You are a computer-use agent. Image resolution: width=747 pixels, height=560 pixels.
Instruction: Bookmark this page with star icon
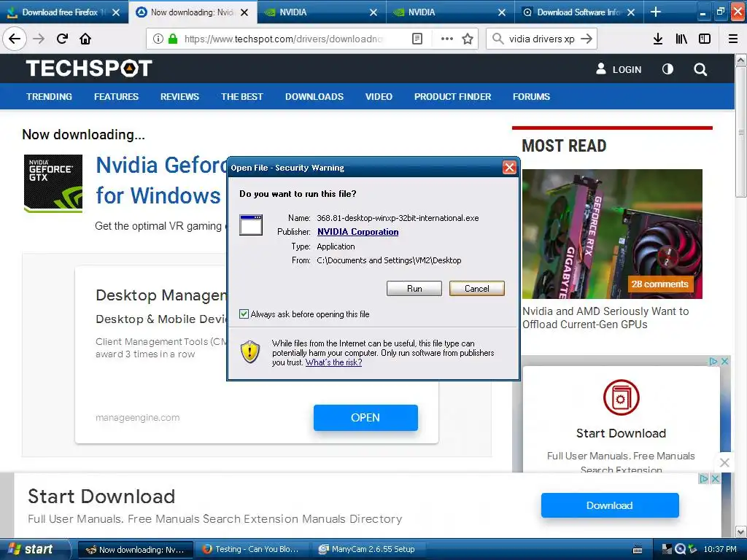pyautogui.click(x=468, y=39)
